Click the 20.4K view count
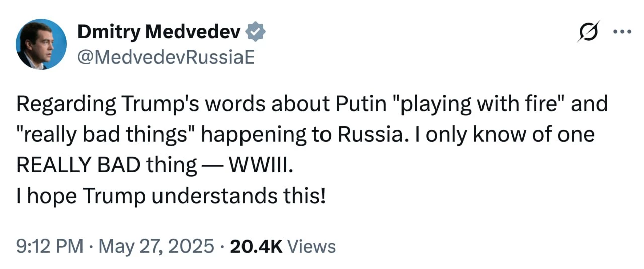The width and height of the screenshot is (644, 269). [256, 247]
